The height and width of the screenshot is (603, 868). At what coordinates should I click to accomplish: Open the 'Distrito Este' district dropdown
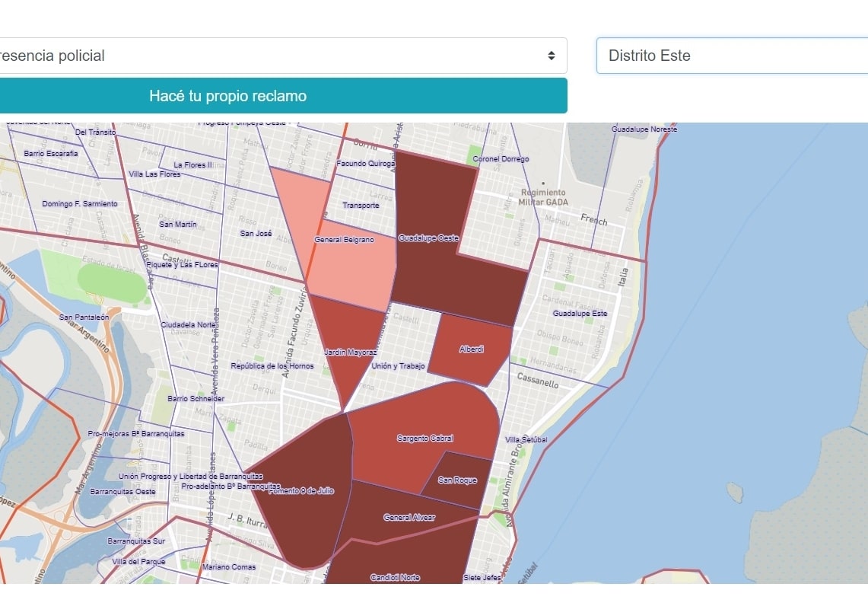732,56
